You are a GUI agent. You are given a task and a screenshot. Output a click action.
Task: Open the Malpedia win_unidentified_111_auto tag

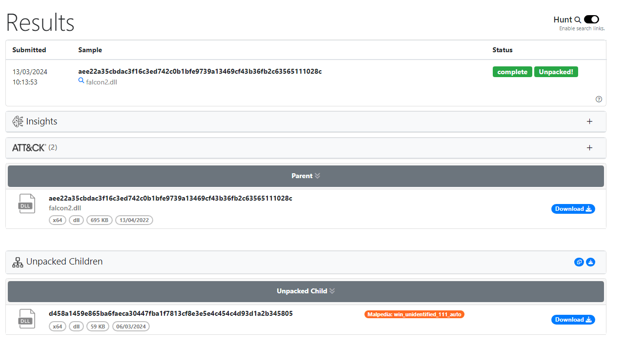click(x=414, y=314)
